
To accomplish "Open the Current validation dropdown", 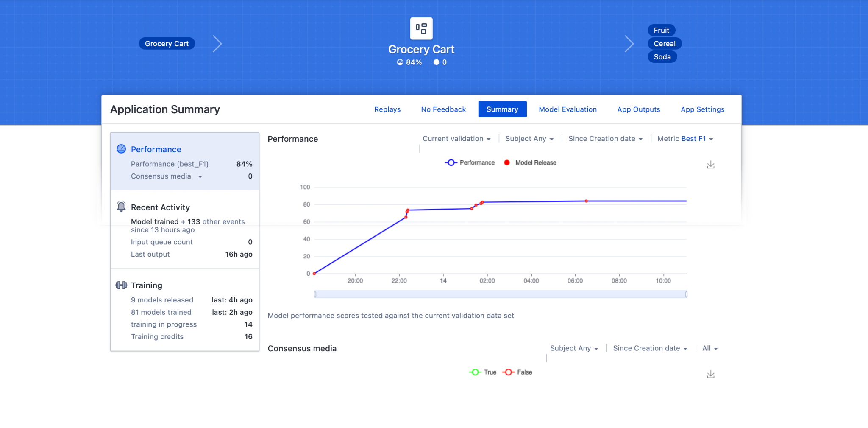I will tap(456, 139).
